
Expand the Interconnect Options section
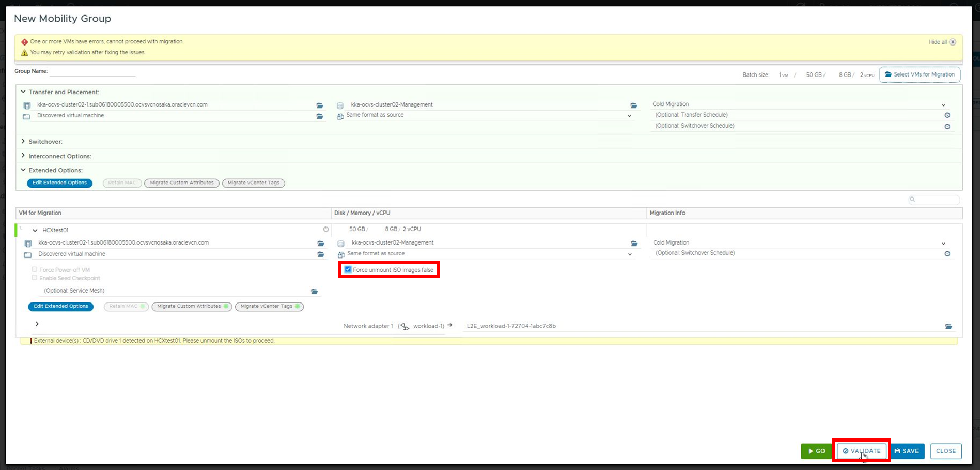click(23, 156)
